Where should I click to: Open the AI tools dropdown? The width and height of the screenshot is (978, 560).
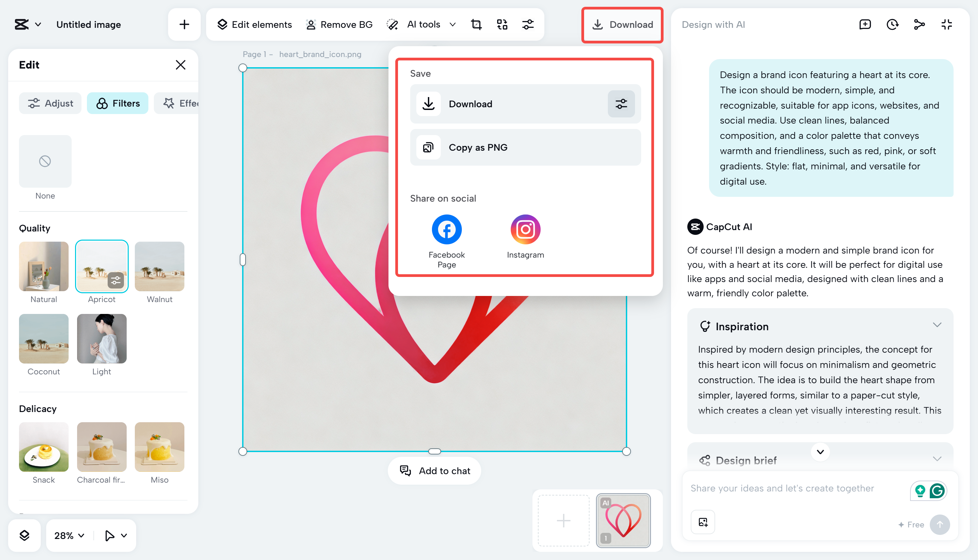click(x=422, y=25)
